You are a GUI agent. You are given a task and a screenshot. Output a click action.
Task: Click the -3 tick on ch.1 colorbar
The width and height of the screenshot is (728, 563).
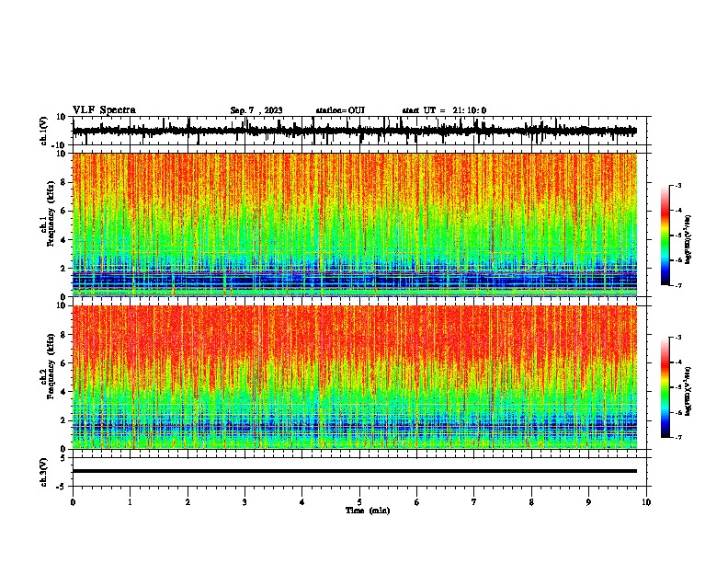click(x=677, y=185)
